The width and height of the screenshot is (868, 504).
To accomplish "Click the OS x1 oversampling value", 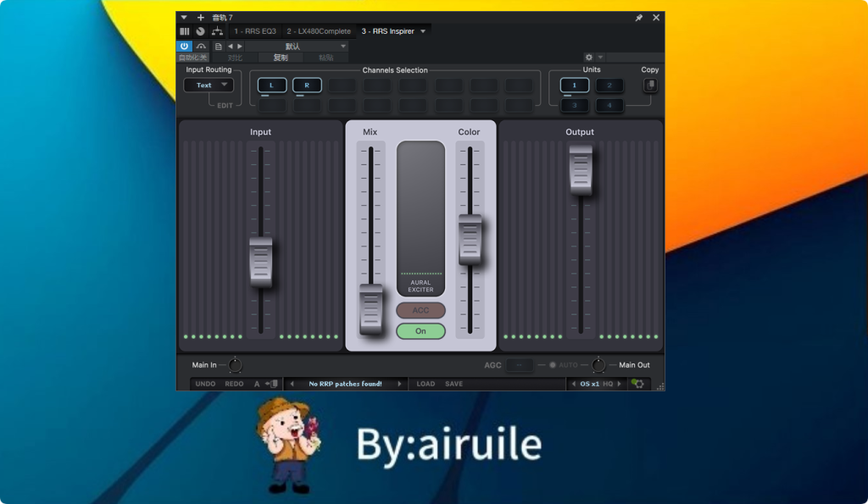I will [x=590, y=384].
